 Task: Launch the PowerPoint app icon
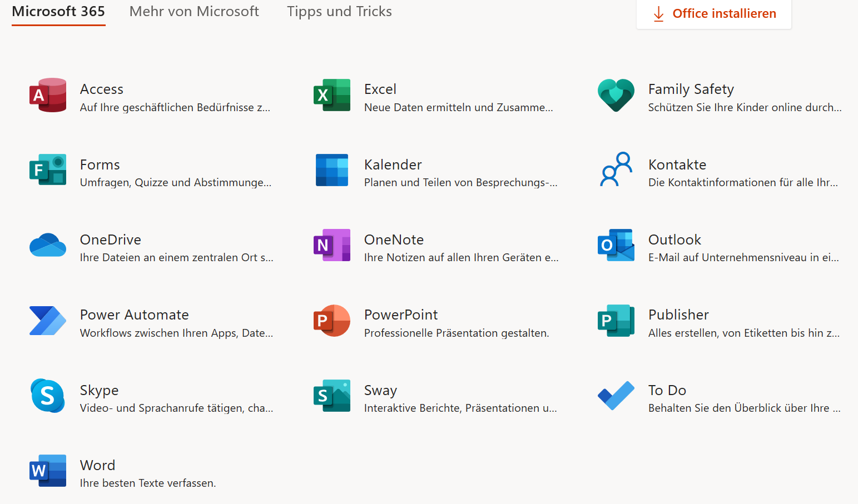[332, 321]
